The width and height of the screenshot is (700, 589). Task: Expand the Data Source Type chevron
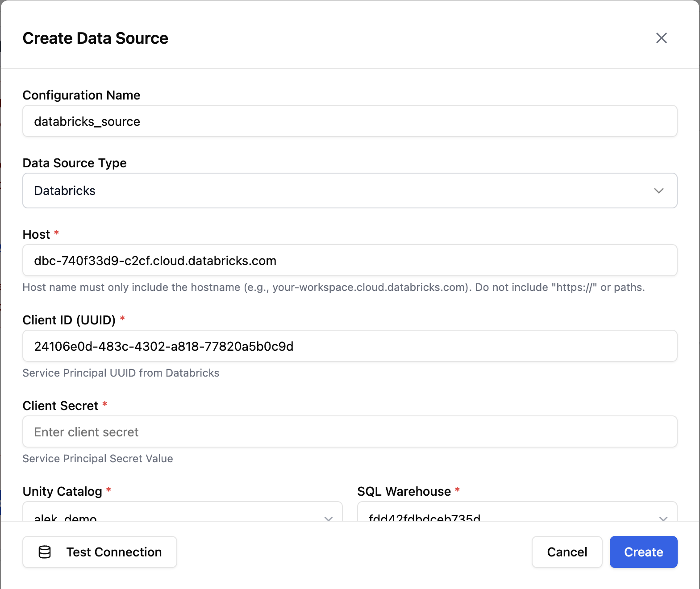pos(658,191)
